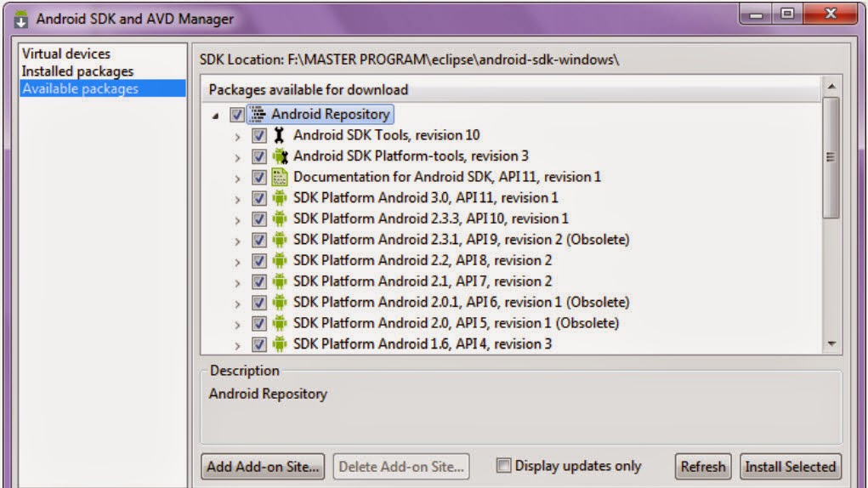Click the Android SDK Manager title bar icon
Screen dimensions: 868x488
[x=21, y=19]
